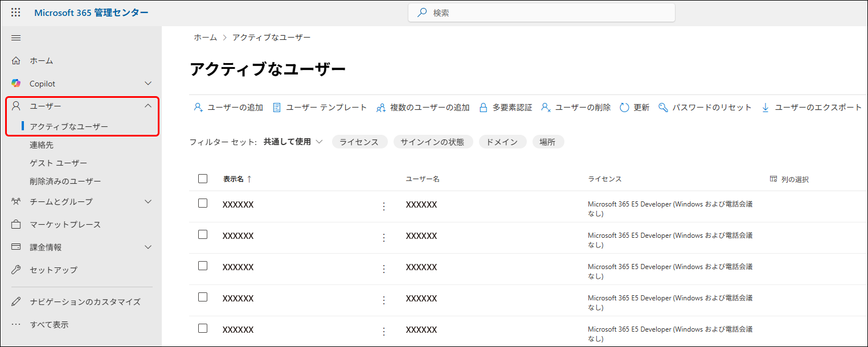868x347 pixels.
Task: Click first row XXXXXX display name
Action: 238,205
